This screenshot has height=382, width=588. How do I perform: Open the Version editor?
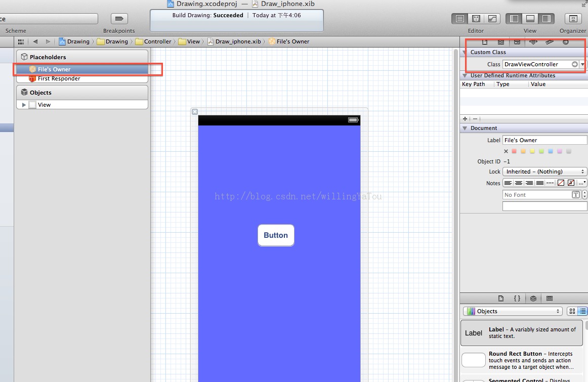coord(492,19)
